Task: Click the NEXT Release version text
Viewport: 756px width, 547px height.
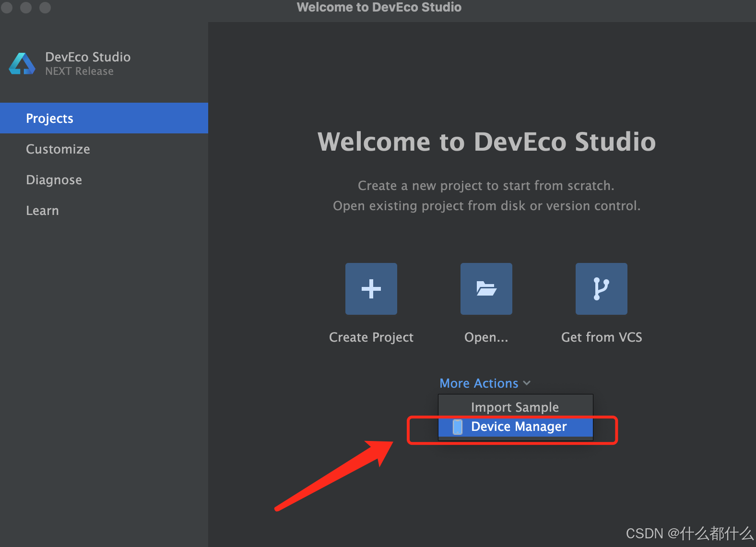Action: (80, 71)
